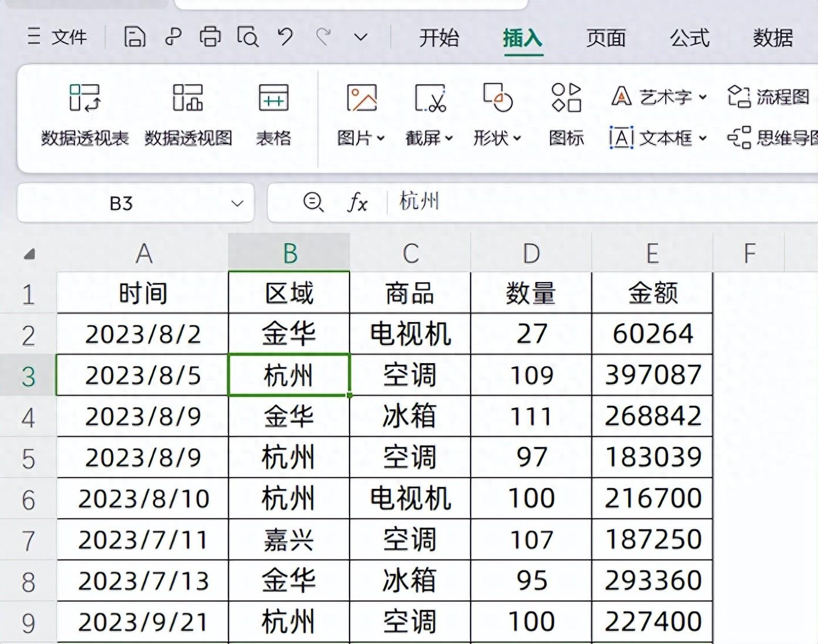Open the 数据 ribbon tab
This screenshot has width=818, height=644.
tap(773, 39)
